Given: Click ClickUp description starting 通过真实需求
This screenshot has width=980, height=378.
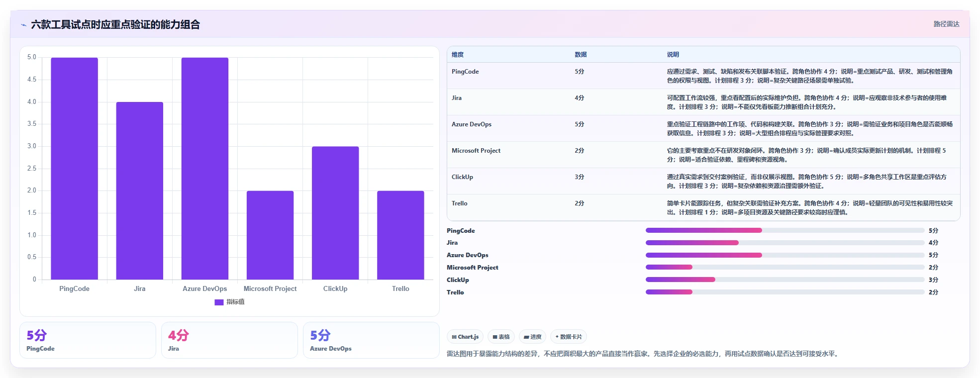Looking at the screenshot, I should [807, 182].
